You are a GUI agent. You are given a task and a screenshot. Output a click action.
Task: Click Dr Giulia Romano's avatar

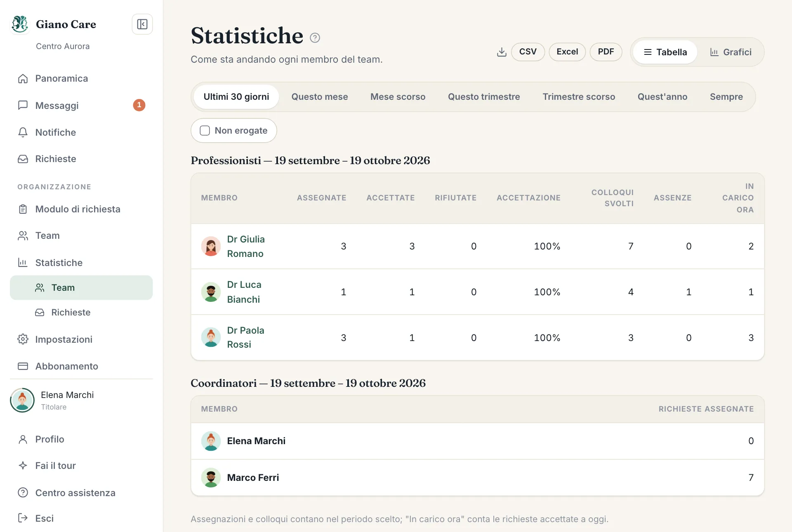pos(211,247)
